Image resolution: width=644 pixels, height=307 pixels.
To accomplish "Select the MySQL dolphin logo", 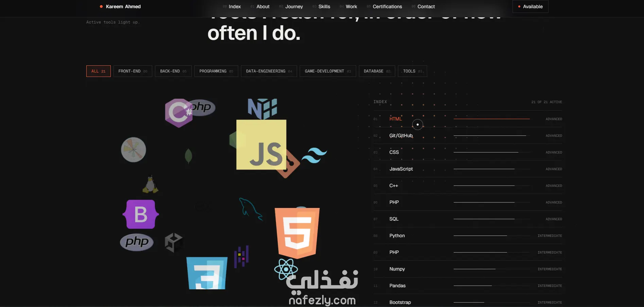I will point(251,209).
